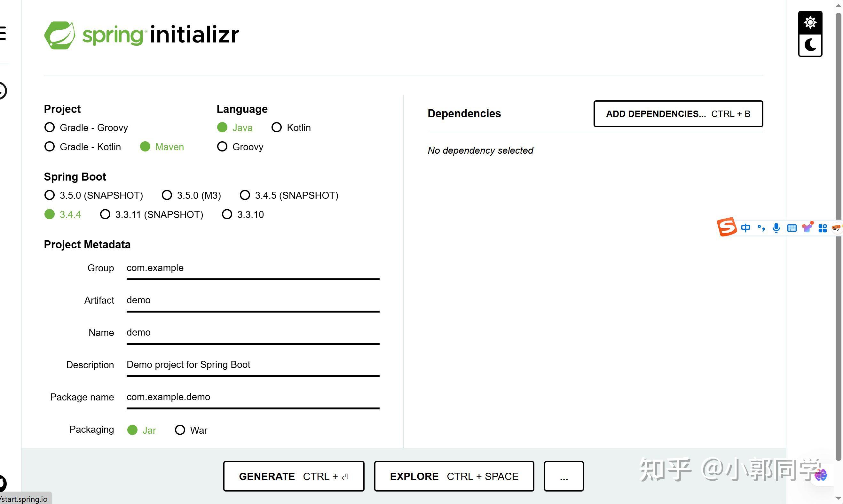Click the 'Dependencies' heading
This screenshot has width=843, height=504.
point(464,113)
